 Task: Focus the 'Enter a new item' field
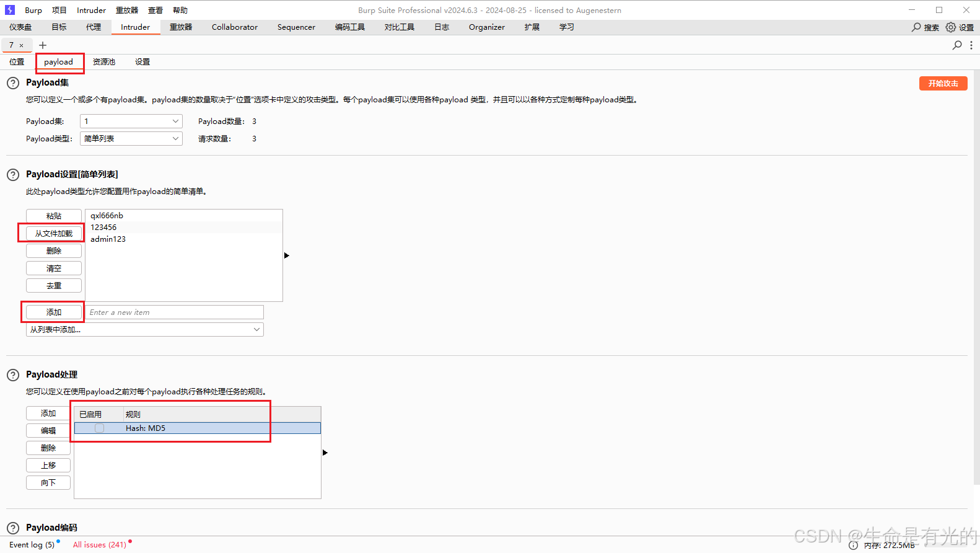[175, 312]
